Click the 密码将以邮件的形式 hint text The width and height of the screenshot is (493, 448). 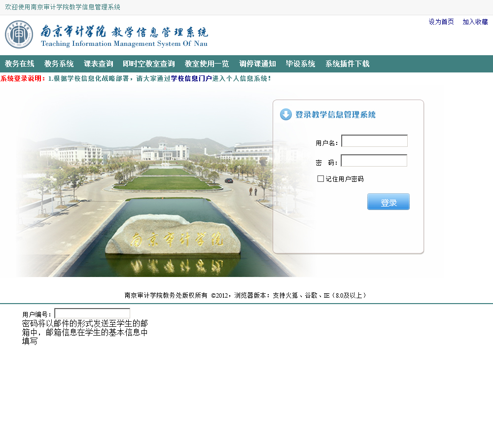(x=85, y=332)
